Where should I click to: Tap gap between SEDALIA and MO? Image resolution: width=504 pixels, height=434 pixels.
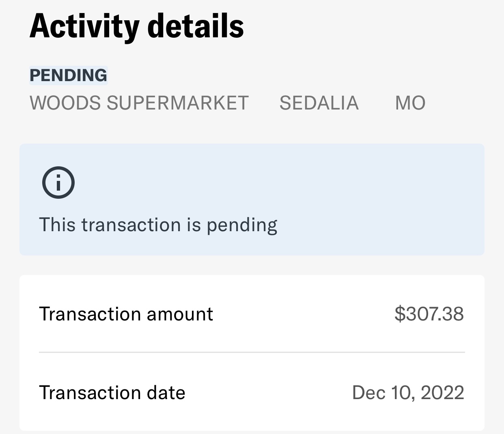click(x=377, y=103)
